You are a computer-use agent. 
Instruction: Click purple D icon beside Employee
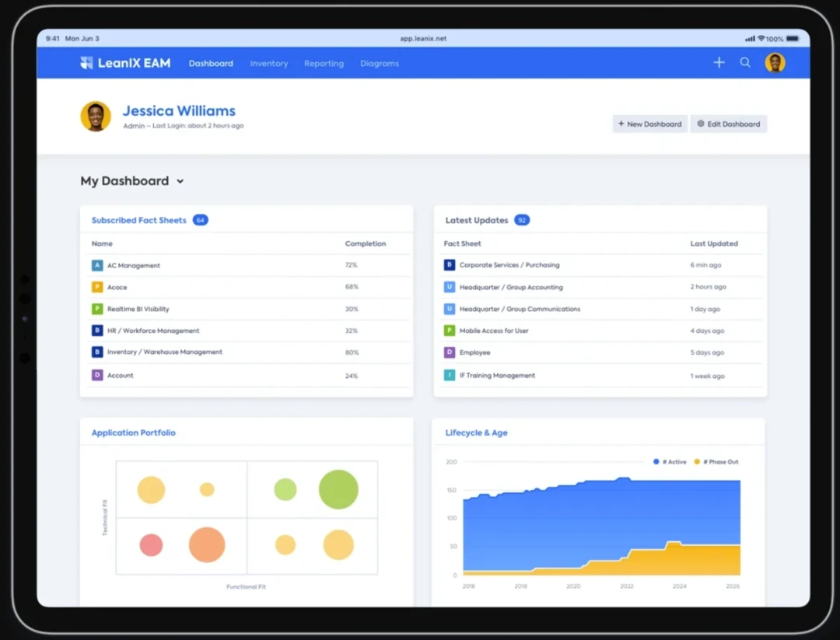coord(450,352)
